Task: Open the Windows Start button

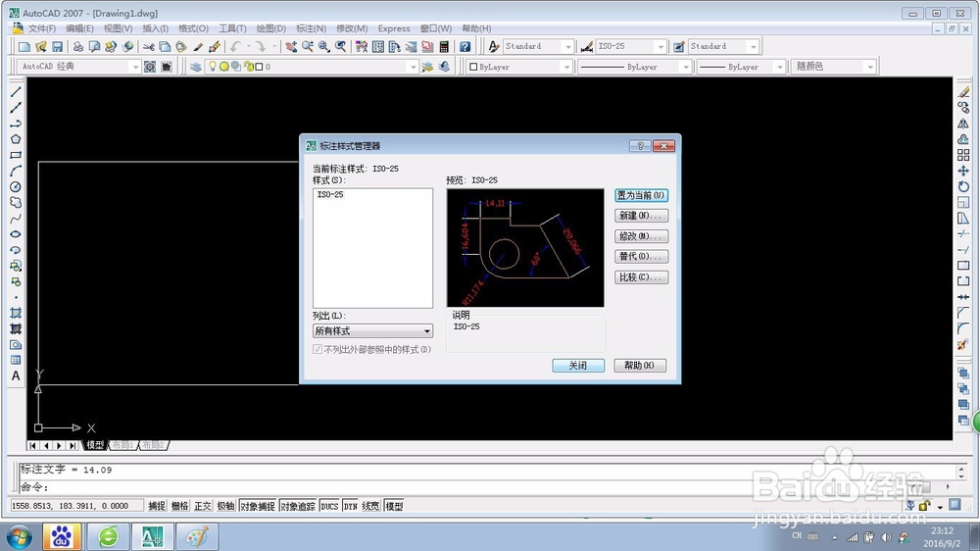Action: pyautogui.click(x=18, y=536)
